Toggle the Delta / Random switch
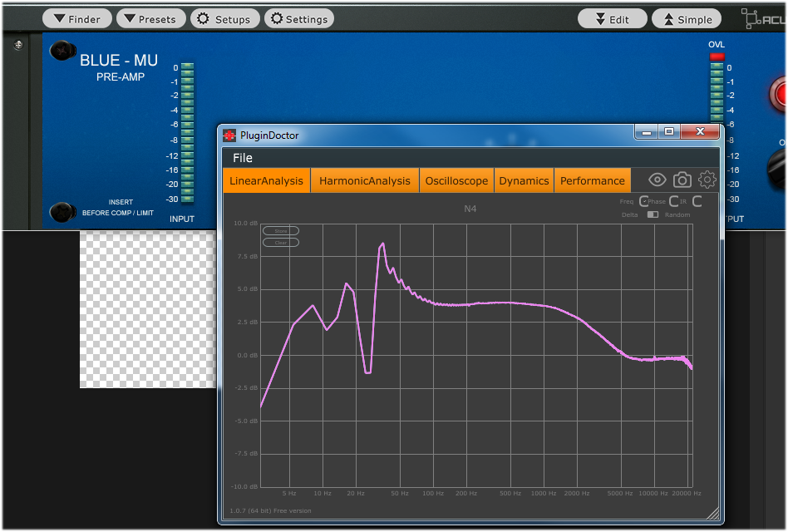The height and width of the screenshot is (532, 788). tap(653, 214)
